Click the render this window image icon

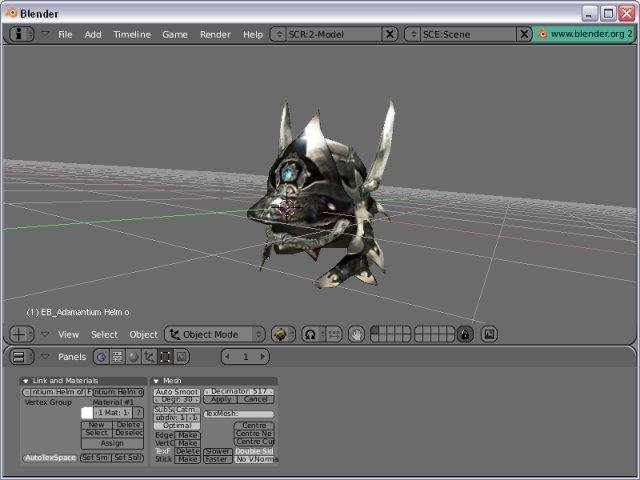pyautogui.click(x=489, y=334)
